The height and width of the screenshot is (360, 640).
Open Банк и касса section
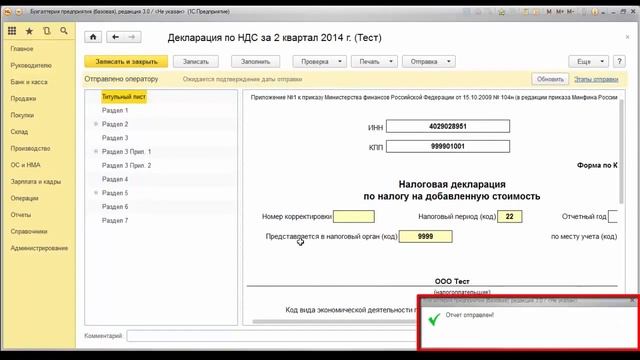click(29, 82)
